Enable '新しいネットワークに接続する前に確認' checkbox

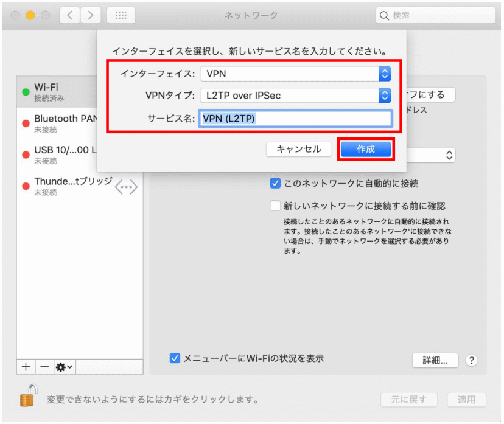coord(275,206)
